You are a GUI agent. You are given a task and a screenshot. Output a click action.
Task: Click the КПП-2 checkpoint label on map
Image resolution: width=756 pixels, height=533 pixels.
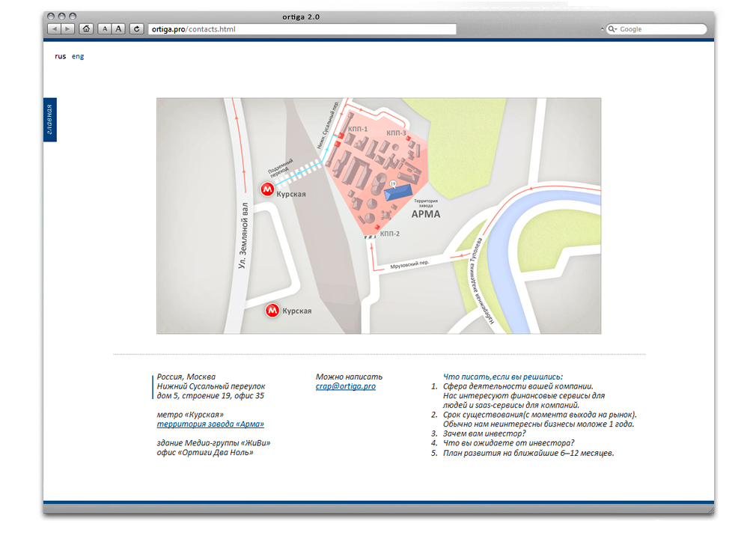tap(390, 234)
